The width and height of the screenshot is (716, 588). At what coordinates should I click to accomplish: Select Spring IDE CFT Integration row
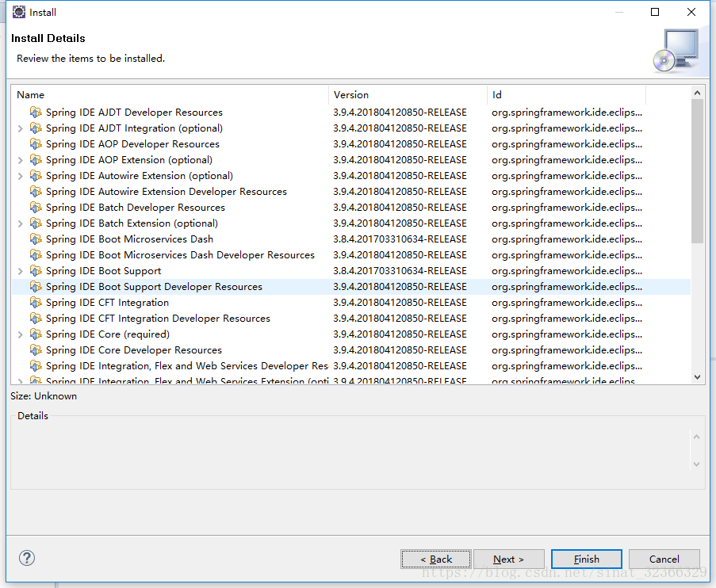click(x=350, y=302)
